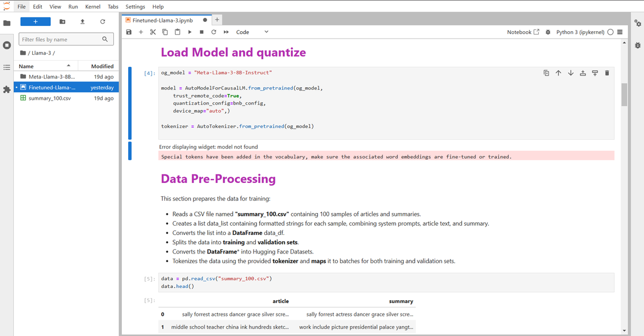644x336 pixels.
Task: Click Llama-3 in the breadcrumb path
Action: pyautogui.click(x=42, y=53)
